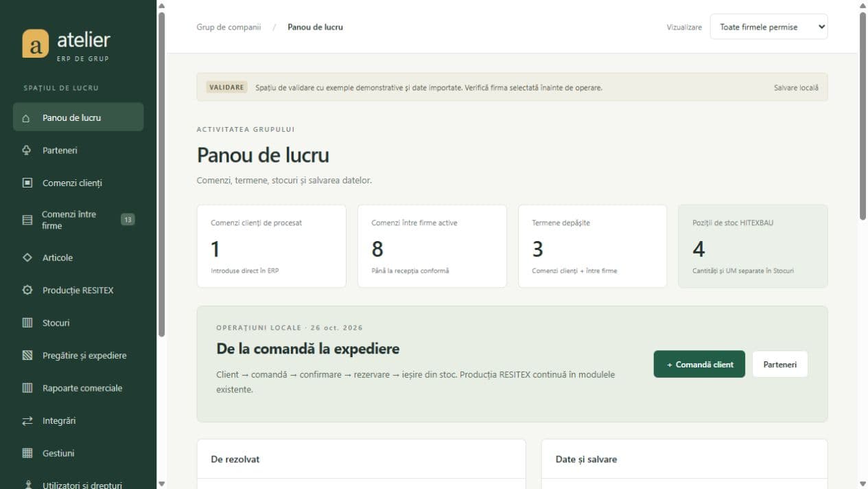This screenshot has width=868, height=489.
Task: Click the Parteneri sidebar icon
Action: click(27, 150)
